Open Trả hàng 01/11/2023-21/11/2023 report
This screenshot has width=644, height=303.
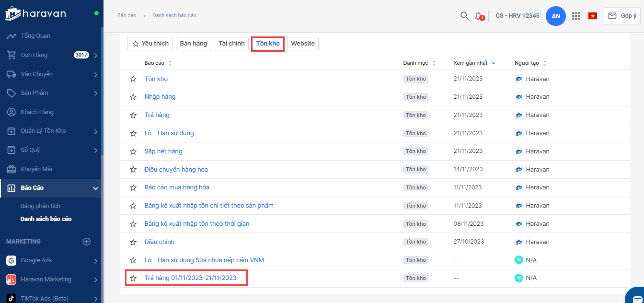click(190, 278)
